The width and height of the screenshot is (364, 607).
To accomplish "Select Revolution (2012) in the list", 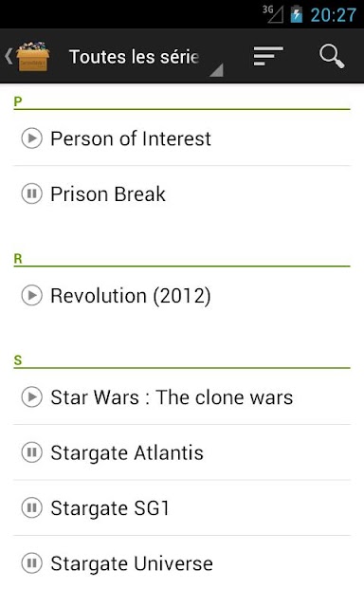I will pos(182,296).
